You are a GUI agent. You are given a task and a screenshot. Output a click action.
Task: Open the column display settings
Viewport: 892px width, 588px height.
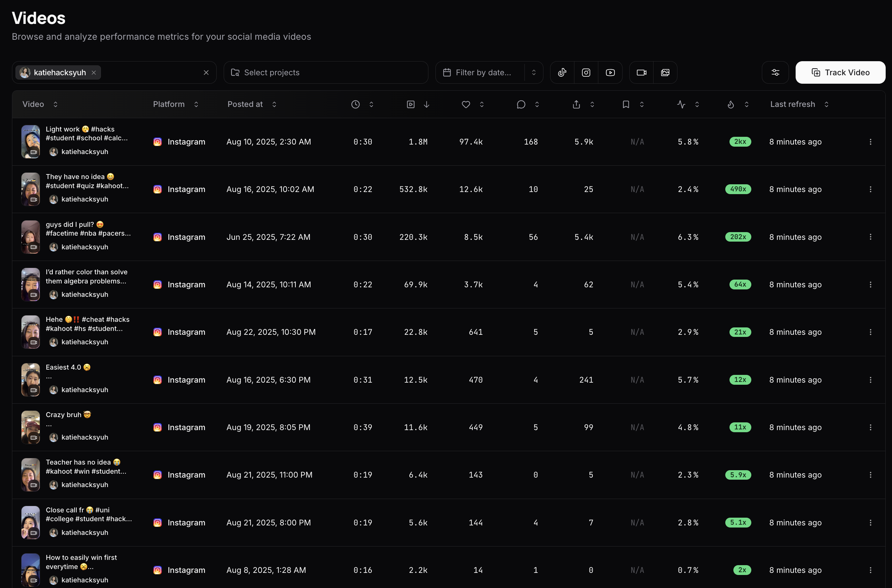775,72
